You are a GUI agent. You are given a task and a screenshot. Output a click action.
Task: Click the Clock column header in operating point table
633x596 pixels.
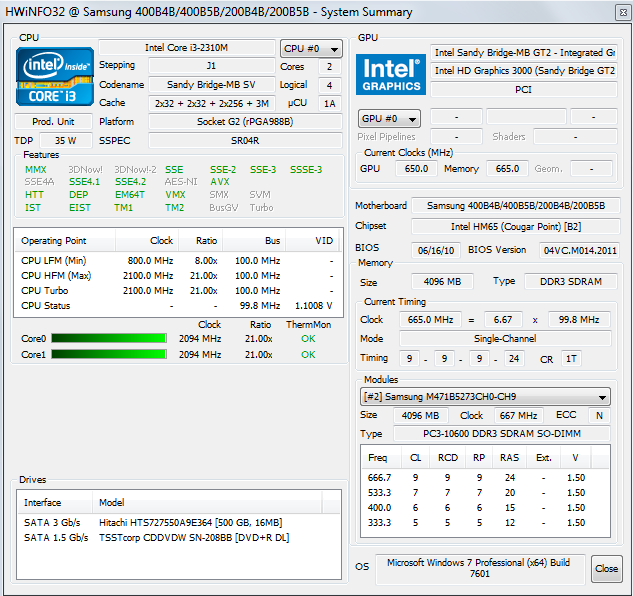[147, 241]
